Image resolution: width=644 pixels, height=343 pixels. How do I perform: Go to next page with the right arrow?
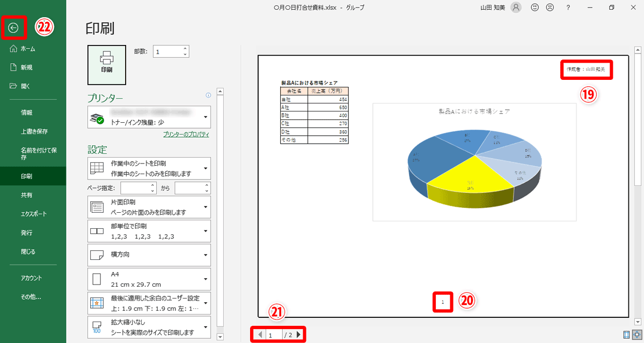click(299, 334)
